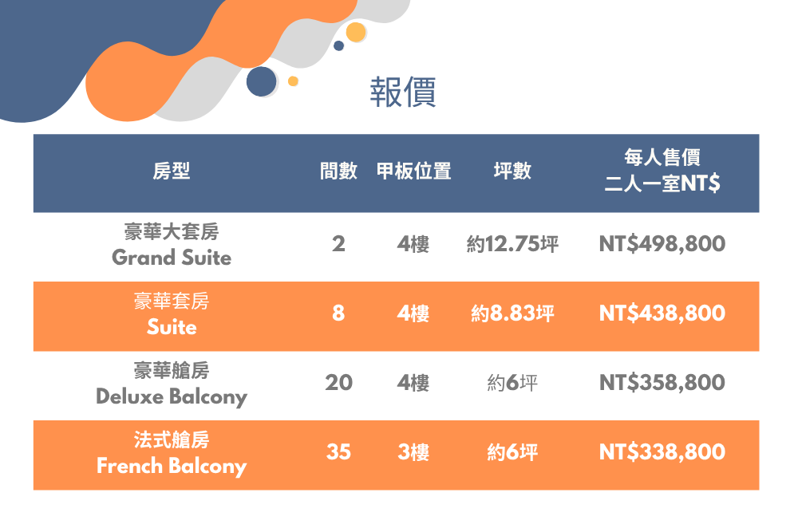Screen dimensions: 798x532
Task: Click the 坪數 column header
Action: [x=512, y=171]
